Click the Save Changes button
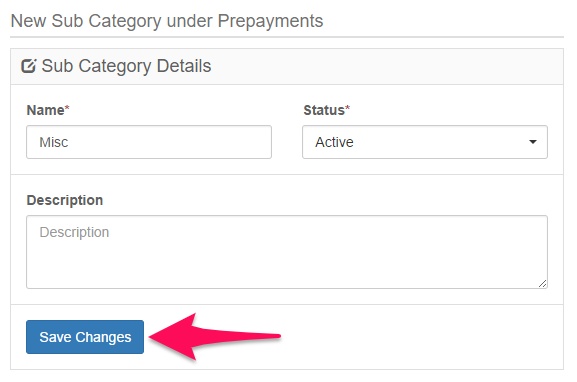Screen dimensions: 577x382 click(x=85, y=337)
